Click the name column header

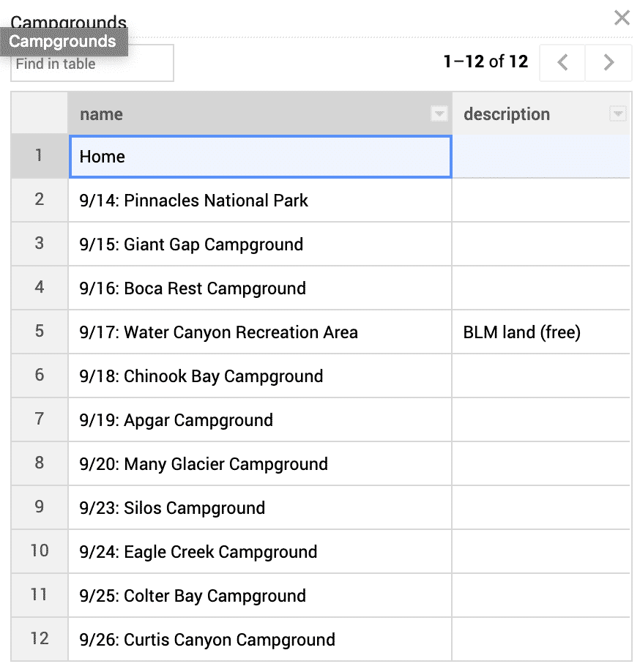[x=260, y=113]
